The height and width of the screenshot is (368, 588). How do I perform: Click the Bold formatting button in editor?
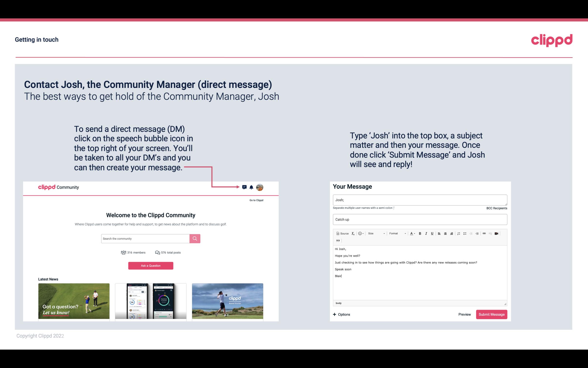coord(420,233)
